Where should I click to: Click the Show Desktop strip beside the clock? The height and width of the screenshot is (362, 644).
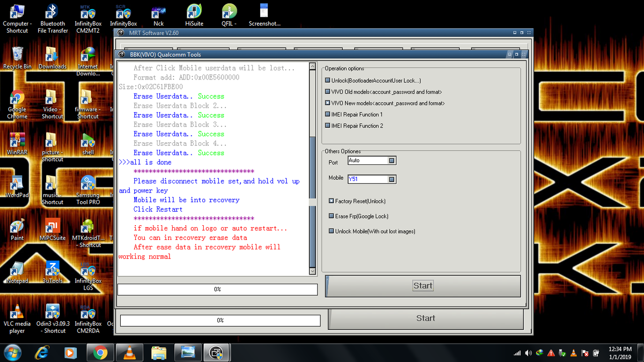pos(640,353)
